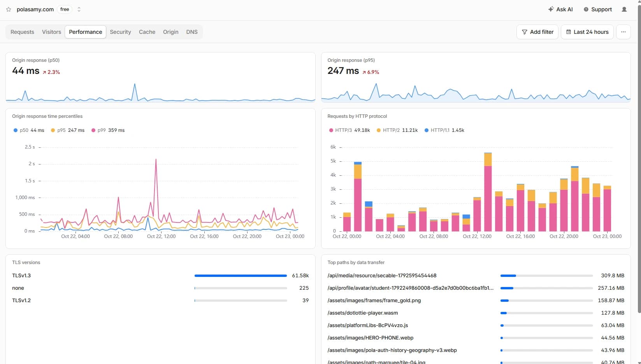The width and height of the screenshot is (641, 364).
Task: Open the three-dots more options menu
Action: click(x=623, y=32)
